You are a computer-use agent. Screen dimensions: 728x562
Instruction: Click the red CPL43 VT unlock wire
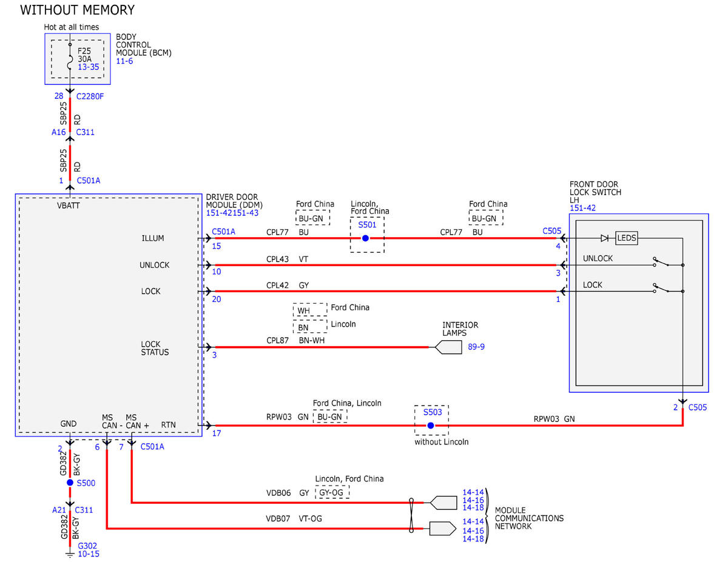coord(385,265)
